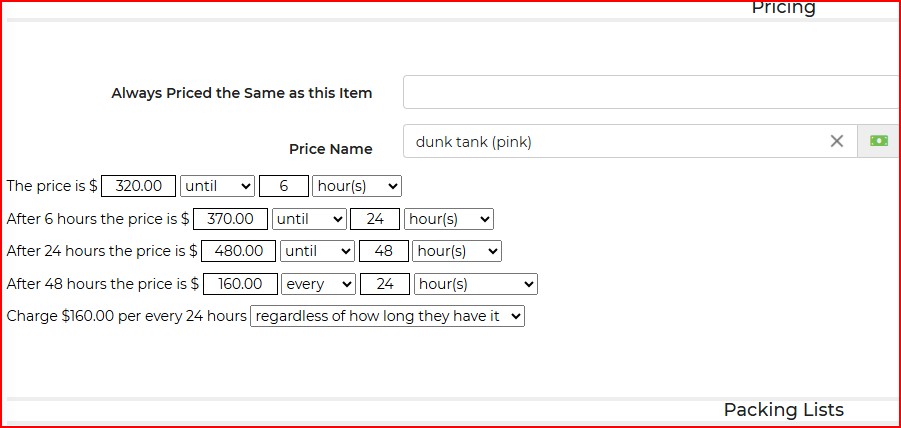Expand the until dropdown after 370.00
901x428 pixels.
[x=309, y=219]
